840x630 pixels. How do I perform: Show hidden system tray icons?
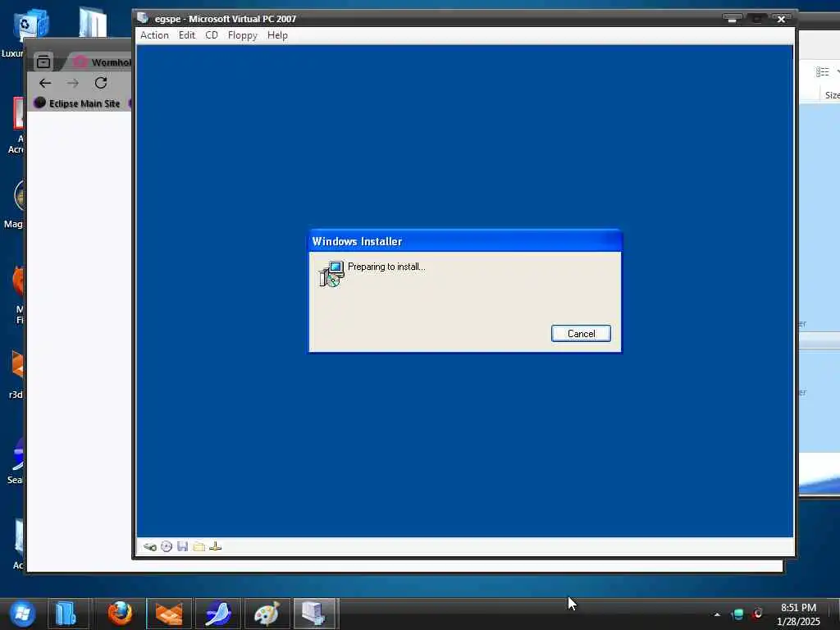pos(717,614)
